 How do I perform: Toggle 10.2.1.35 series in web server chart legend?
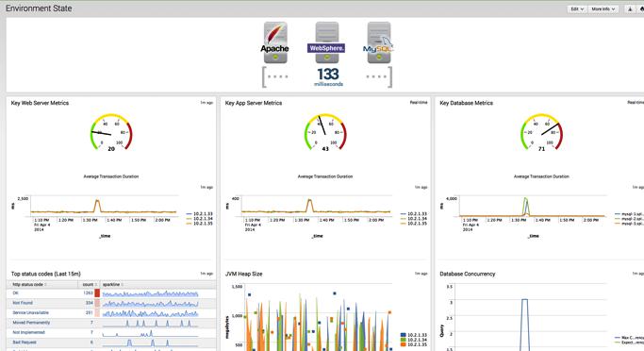(x=200, y=224)
